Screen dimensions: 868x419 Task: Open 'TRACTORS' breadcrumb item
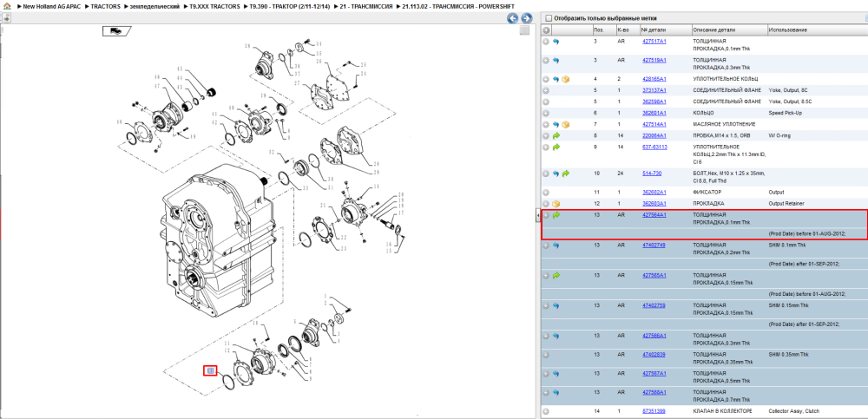tap(105, 6)
